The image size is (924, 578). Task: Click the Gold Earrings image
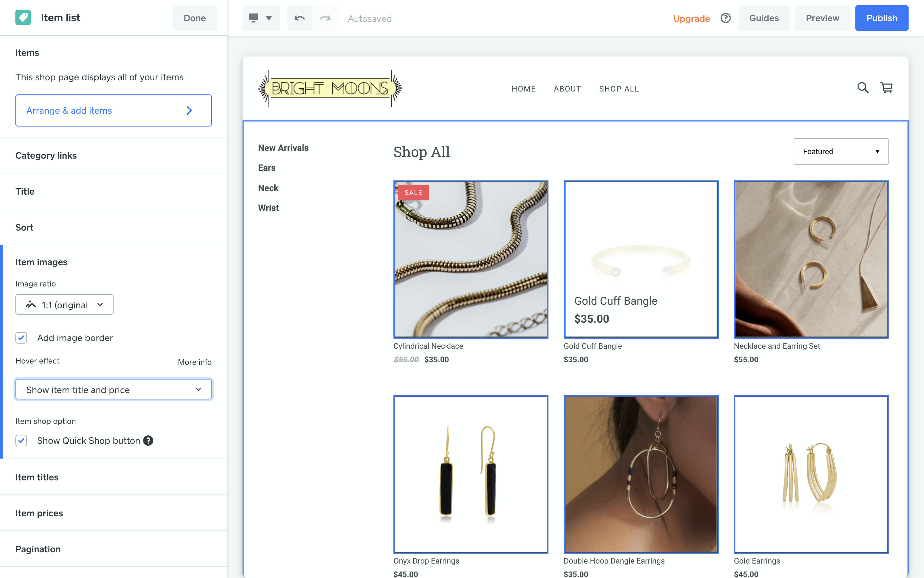(x=811, y=474)
